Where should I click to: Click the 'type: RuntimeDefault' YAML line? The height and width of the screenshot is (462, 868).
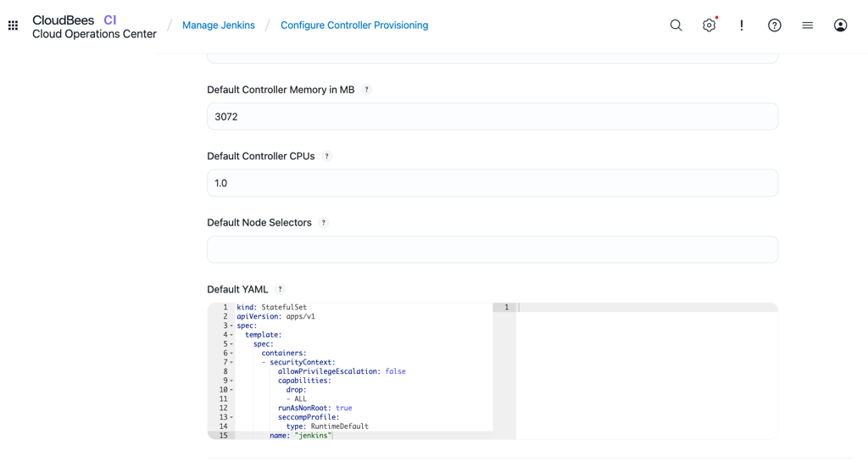[x=327, y=426]
